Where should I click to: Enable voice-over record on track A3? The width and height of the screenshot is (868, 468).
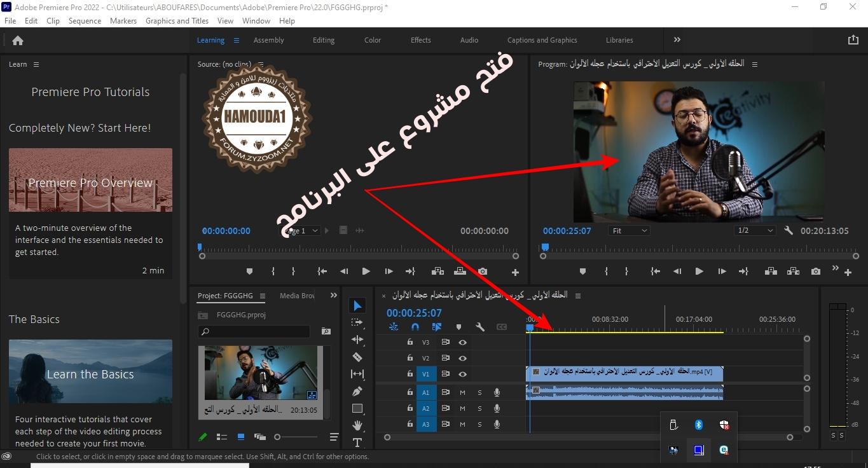tap(497, 424)
